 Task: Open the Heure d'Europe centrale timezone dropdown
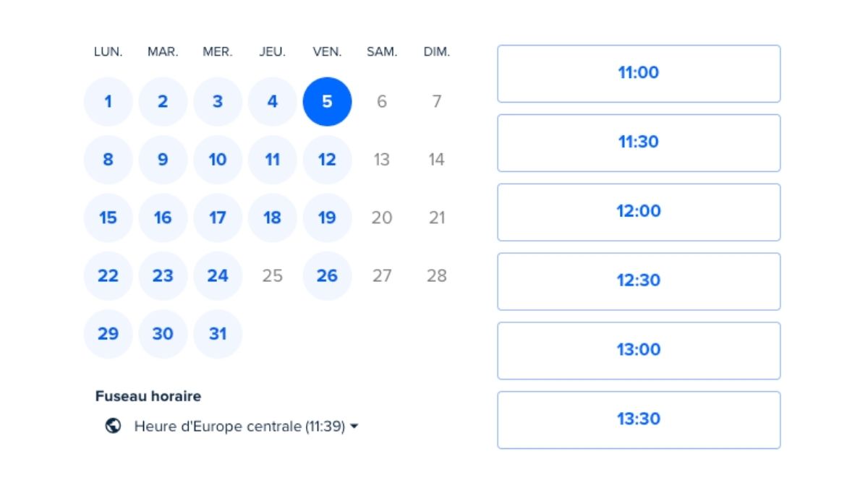(239, 427)
